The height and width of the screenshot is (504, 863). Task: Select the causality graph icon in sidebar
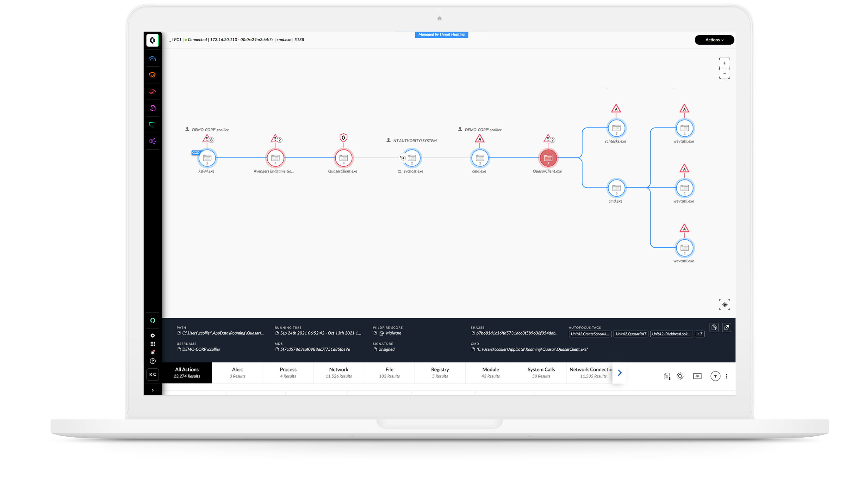tap(153, 141)
